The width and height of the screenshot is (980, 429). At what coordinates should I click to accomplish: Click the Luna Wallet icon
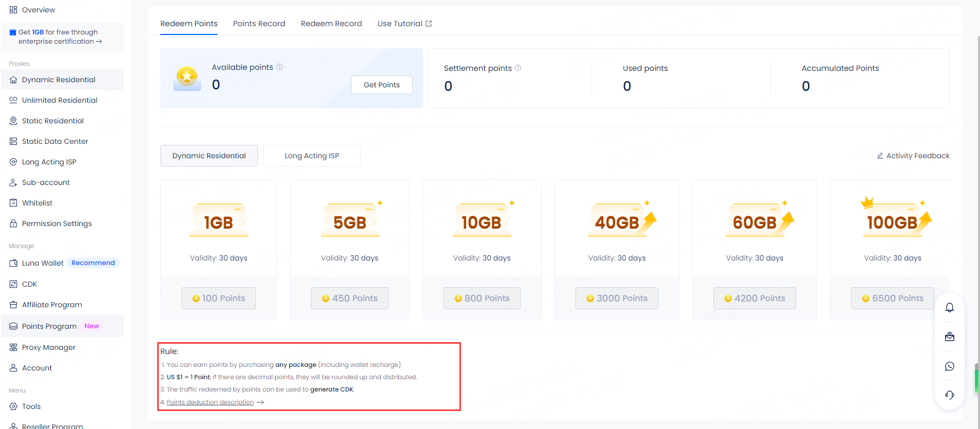click(x=13, y=263)
